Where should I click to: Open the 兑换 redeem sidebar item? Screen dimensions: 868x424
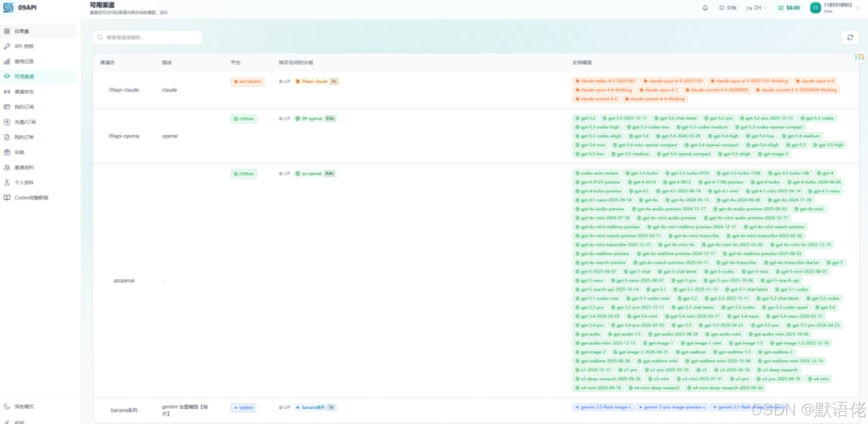point(39,152)
